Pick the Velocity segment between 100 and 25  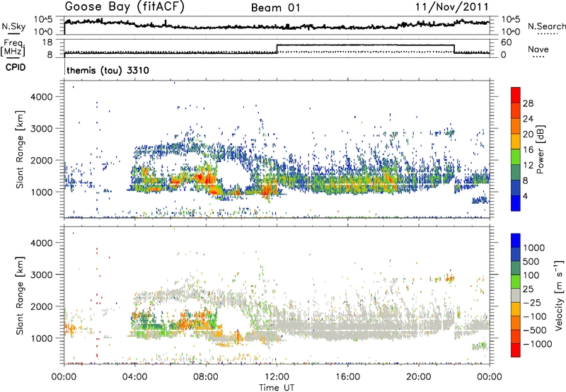pos(516,282)
